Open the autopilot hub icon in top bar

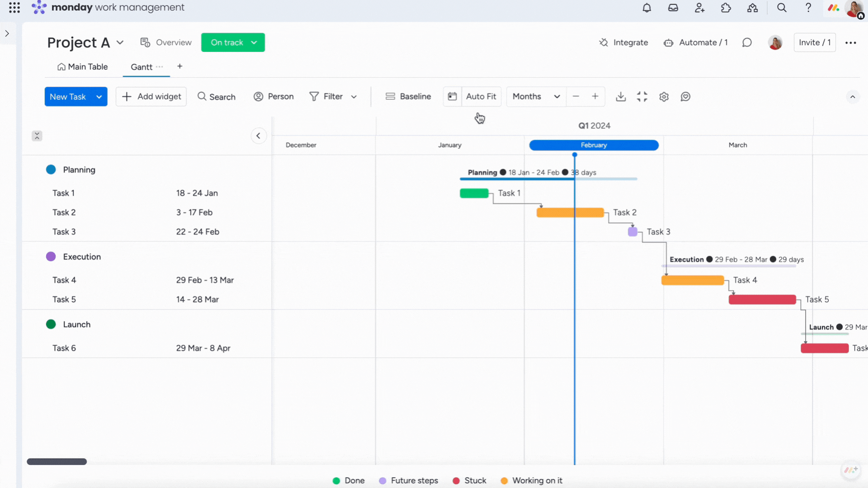[x=752, y=8]
